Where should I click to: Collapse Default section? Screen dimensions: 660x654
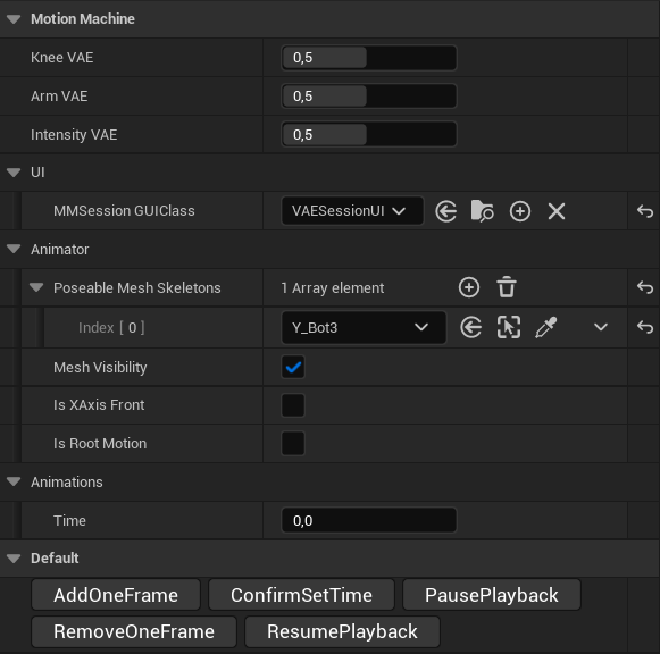[13, 558]
